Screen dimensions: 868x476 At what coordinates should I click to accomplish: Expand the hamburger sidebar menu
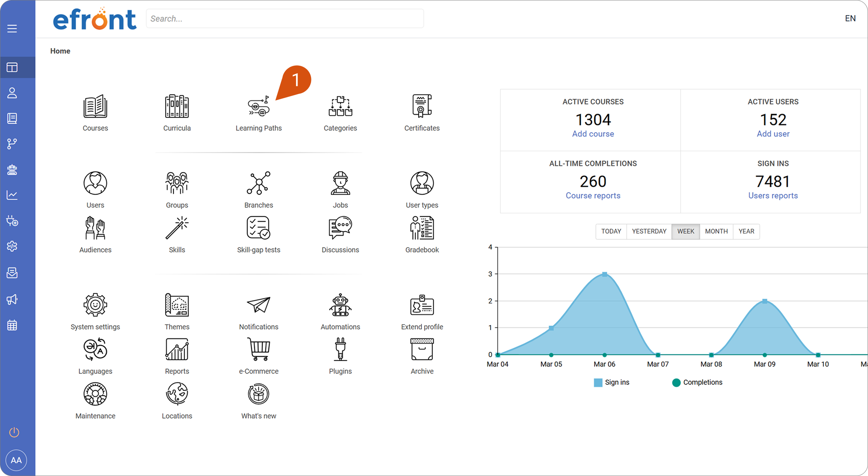(x=12, y=29)
